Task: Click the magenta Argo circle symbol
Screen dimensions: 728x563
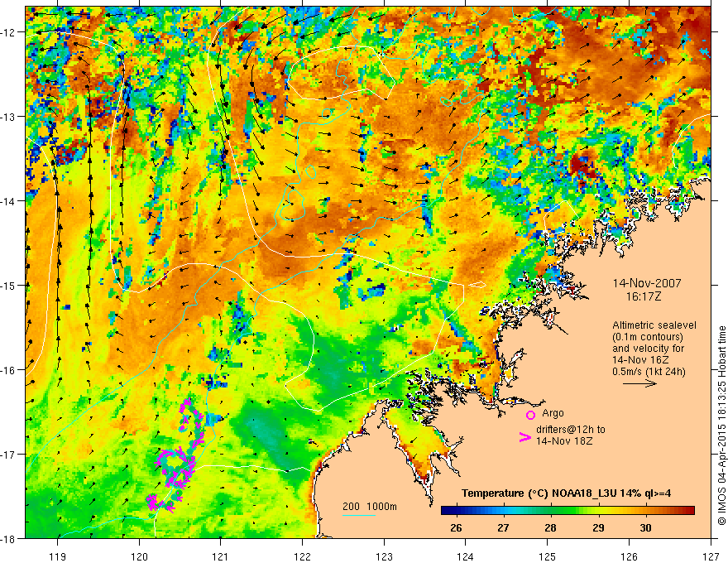Action: click(530, 415)
